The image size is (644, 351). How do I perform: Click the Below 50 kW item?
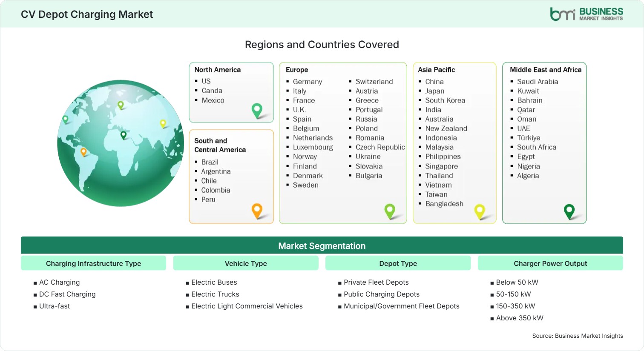[517, 282]
